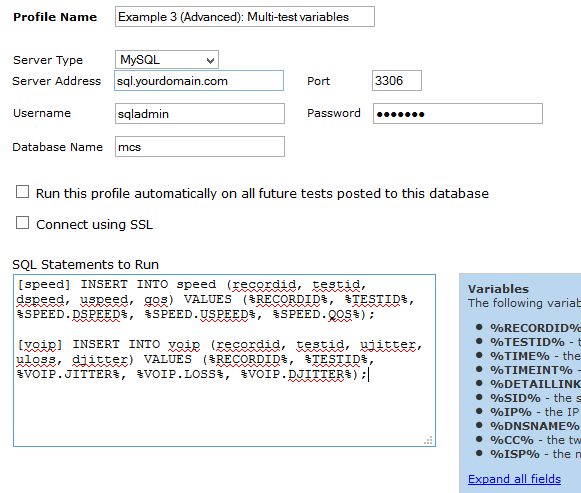
Task: Click the textarea resize grip handle
Action: 428,440
